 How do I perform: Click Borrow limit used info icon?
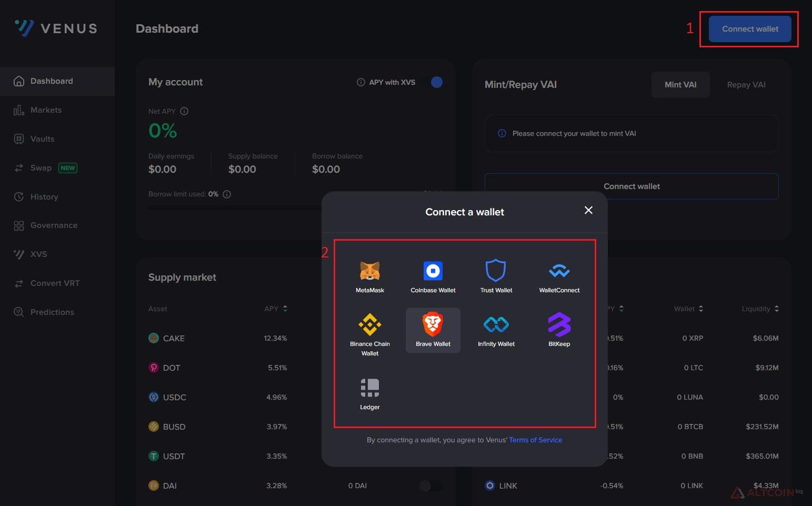click(x=227, y=194)
